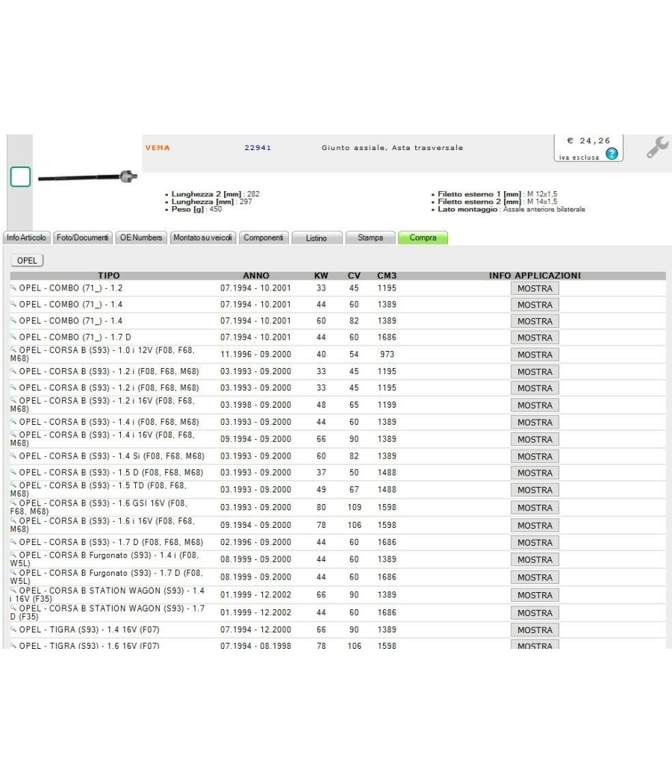The height and width of the screenshot is (784, 672).
Task: Click the OPEL brand filter button
Action: pos(27,261)
